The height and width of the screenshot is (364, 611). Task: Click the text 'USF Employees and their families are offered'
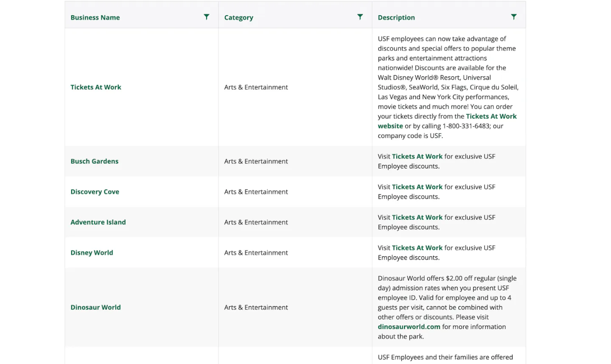(x=445, y=357)
